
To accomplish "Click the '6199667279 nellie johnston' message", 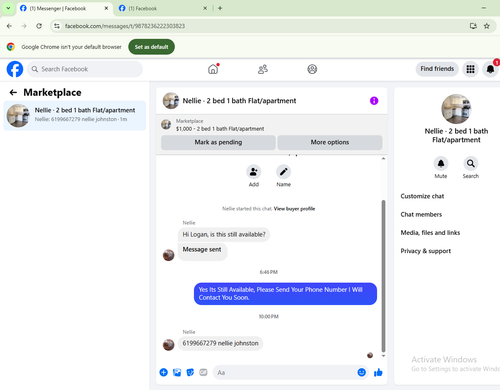I will pos(220,343).
